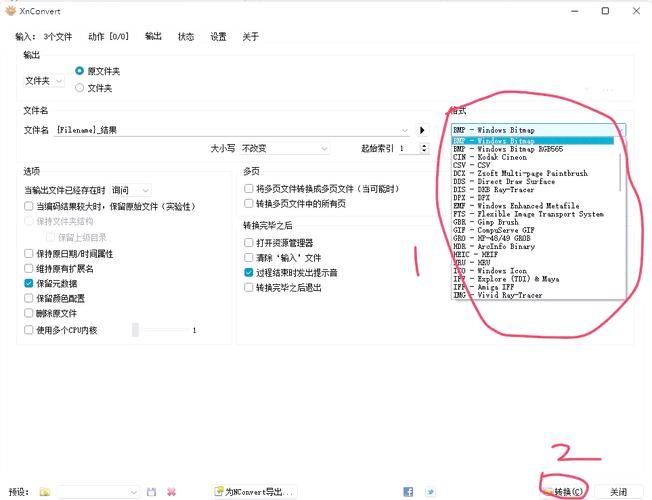Viewport: 652px width, 500px height.
Task: Uncheck 保留元数据 checkbox
Action: pyautogui.click(x=29, y=283)
